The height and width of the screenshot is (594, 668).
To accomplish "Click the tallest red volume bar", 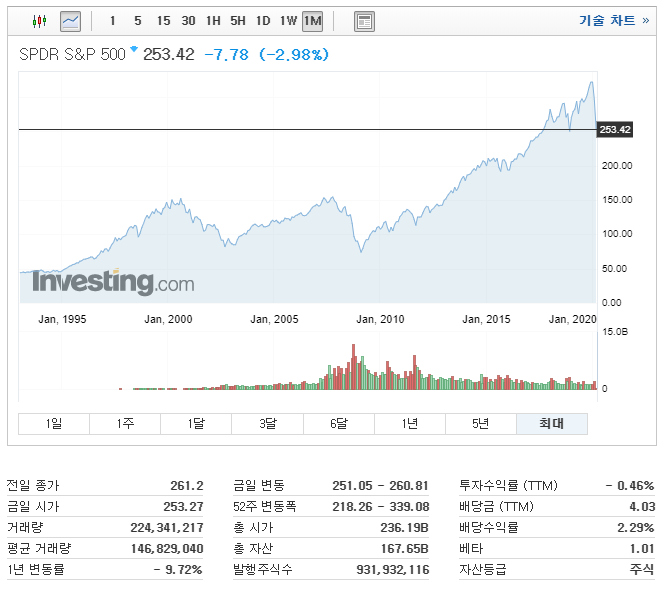I will click(x=353, y=366).
